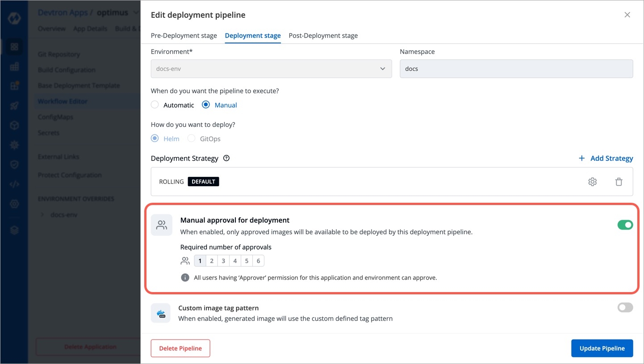Open the shield Security icon in the sidebar
644x364 pixels.
click(14, 165)
